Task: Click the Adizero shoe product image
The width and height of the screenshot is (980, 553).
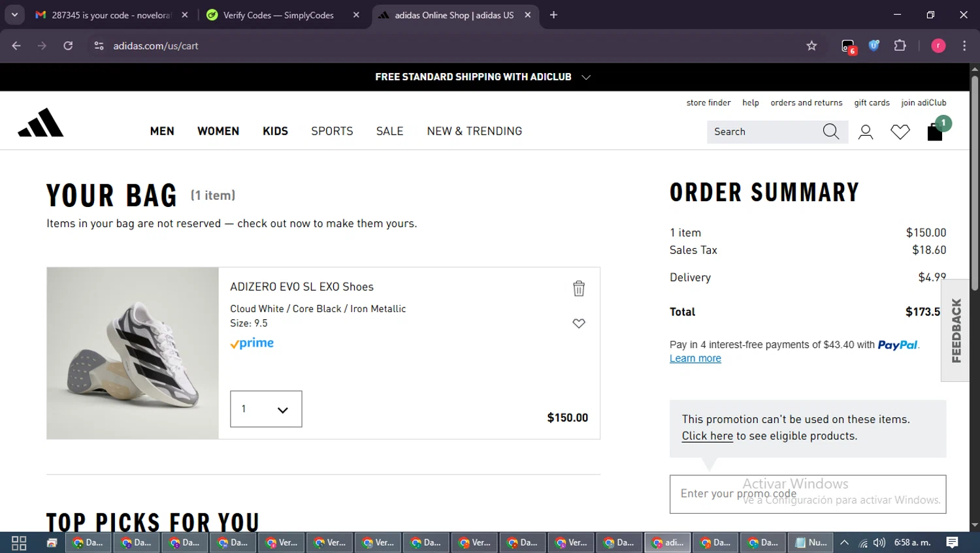Action: [133, 353]
